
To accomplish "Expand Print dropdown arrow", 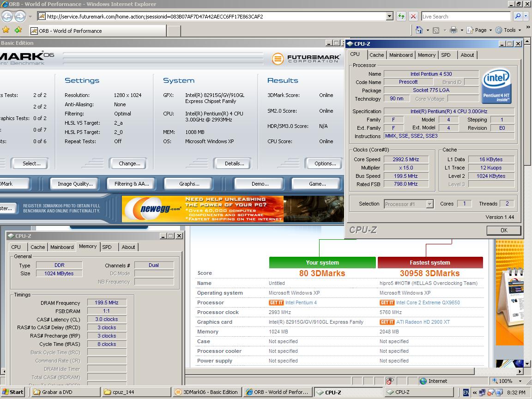I will click(x=462, y=30).
